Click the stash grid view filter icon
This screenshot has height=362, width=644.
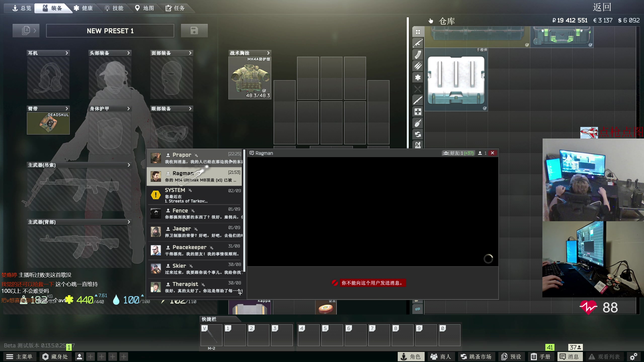(418, 32)
